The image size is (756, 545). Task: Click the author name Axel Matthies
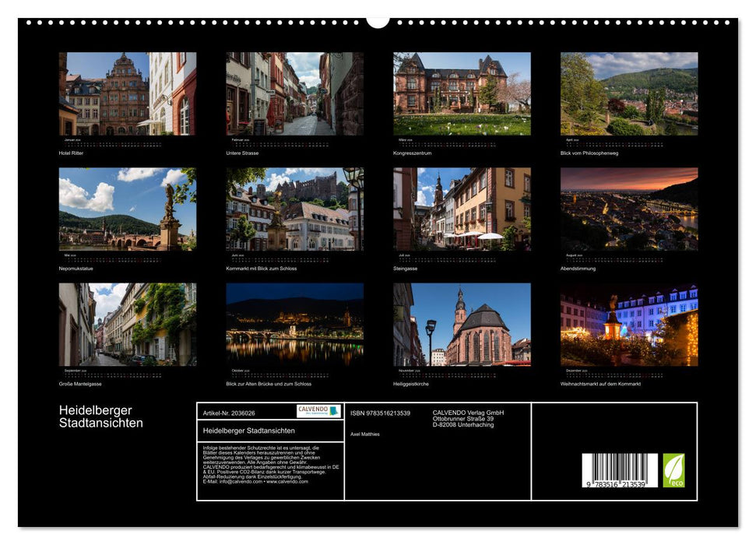tap(365, 434)
